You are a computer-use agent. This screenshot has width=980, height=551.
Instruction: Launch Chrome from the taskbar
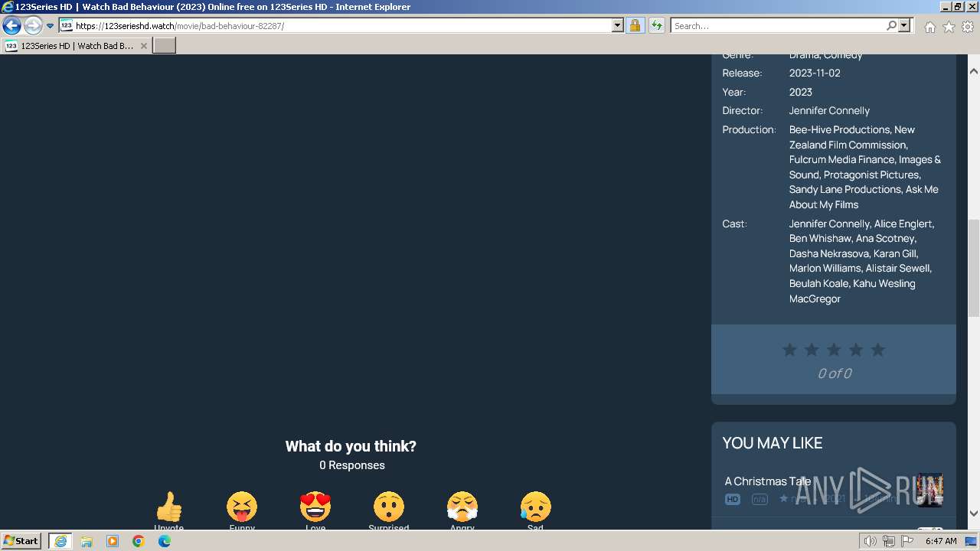coord(138,541)
